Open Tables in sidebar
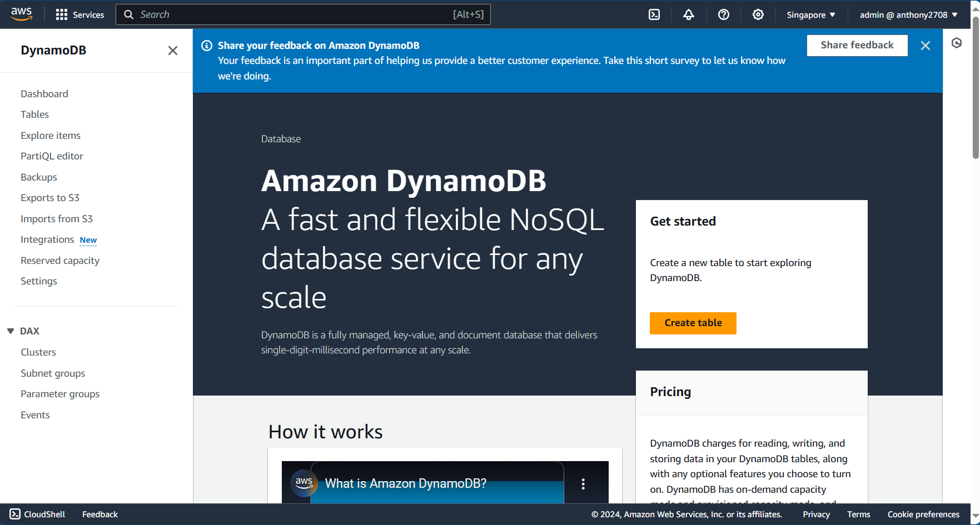980x525 pixels. click(34, 114)
